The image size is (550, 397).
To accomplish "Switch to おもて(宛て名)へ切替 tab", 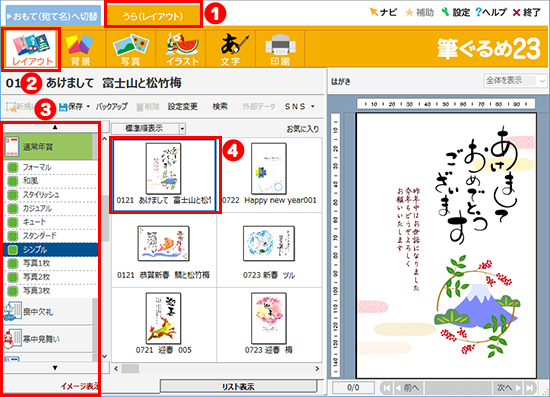I will pos(54,16).
